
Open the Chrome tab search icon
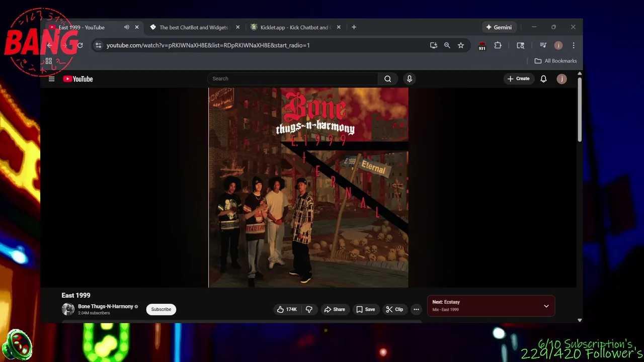click(x=520, y=45)
